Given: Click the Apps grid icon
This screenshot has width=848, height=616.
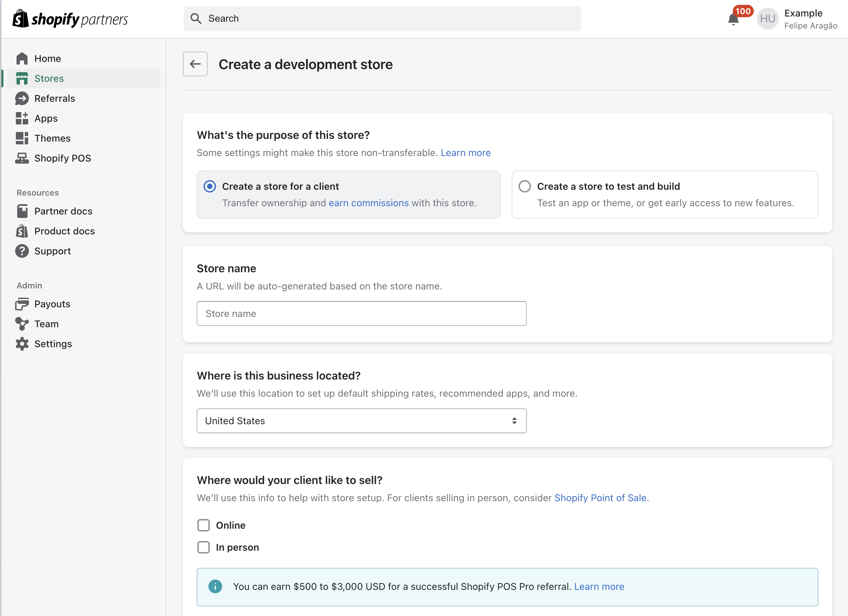Looking at the screenshot, I should pos(22,118).
